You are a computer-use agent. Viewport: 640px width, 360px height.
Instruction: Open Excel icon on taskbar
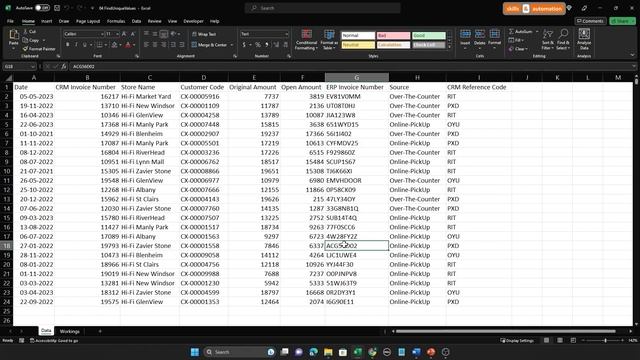(358, 352)
